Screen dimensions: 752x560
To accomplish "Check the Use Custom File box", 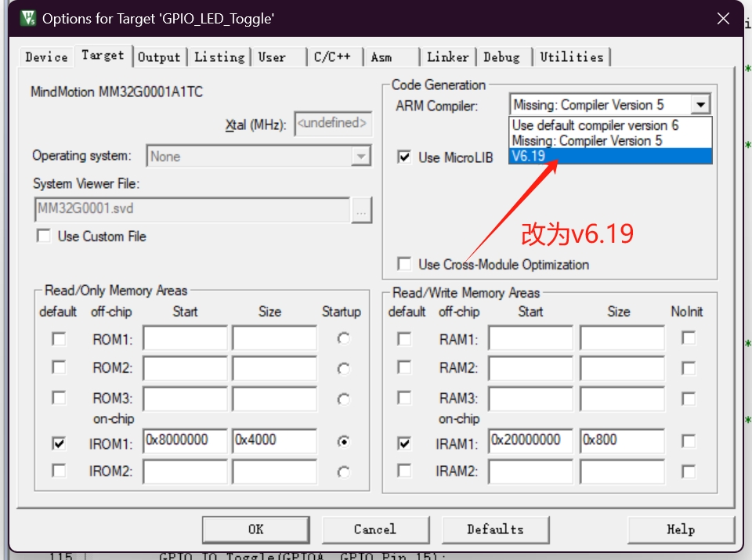I will coord(44,237).
